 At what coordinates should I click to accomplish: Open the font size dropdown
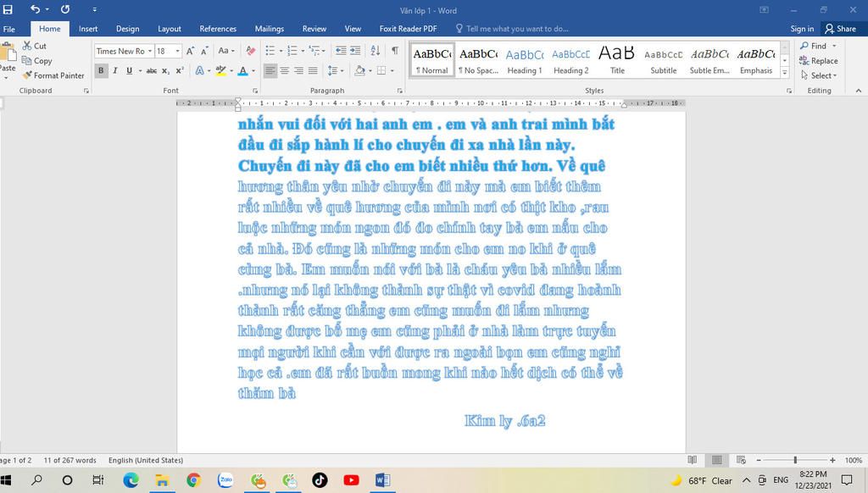(x=176, y=50)
